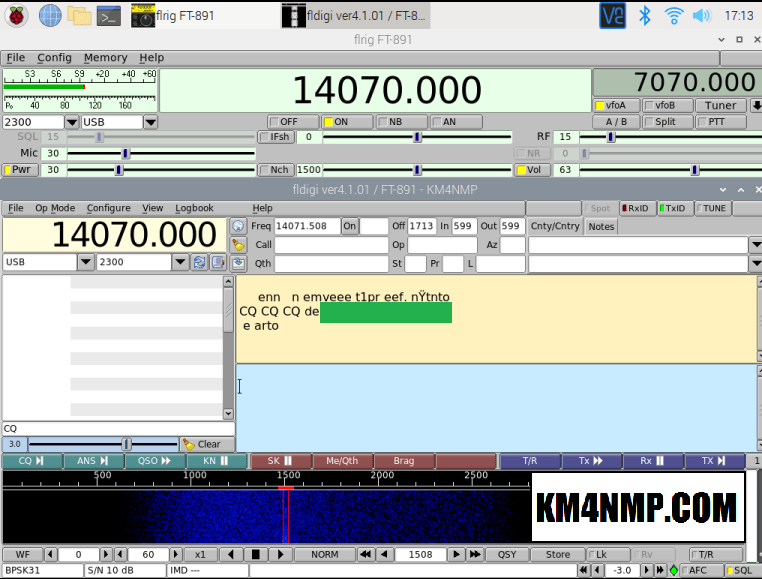The height and width of the screenshot is (579, 762).
Task: Click the Clear button with broom icon
Action: [201, 444]
